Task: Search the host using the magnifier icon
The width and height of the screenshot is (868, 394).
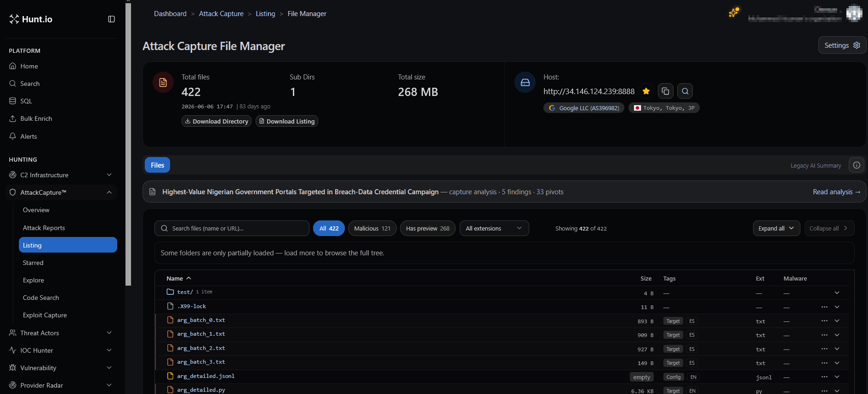Action: [685, 91]
